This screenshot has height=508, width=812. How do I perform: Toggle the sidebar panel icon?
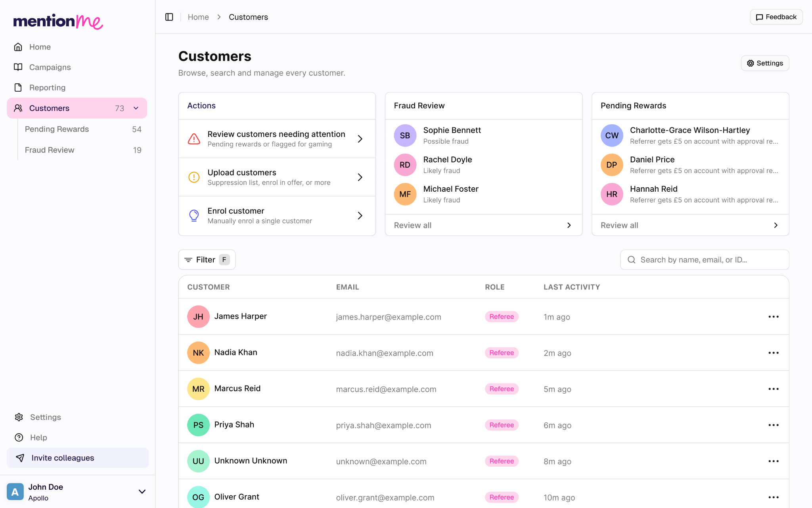tap(169, 17)
